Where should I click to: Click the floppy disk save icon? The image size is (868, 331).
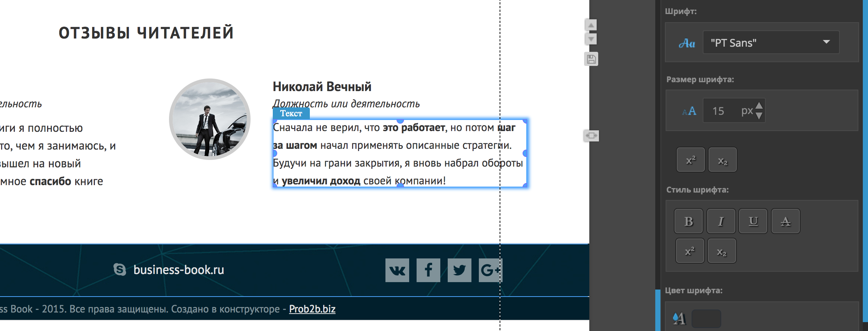click(x=591, y=59)
